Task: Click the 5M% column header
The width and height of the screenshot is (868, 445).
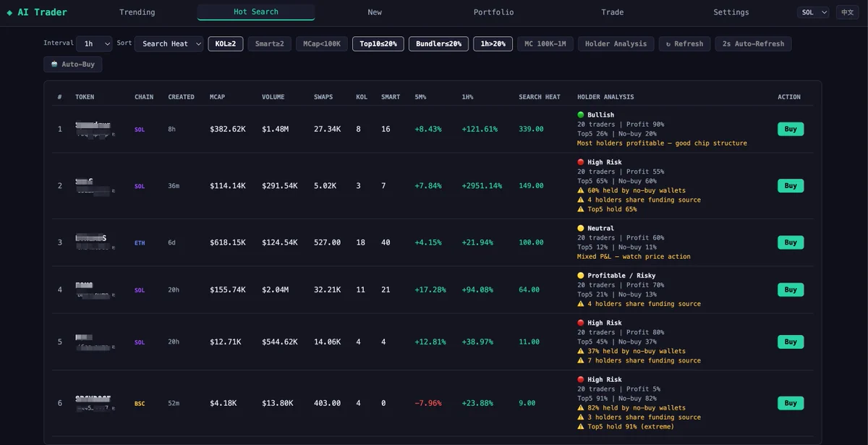Action: (420, 97)
